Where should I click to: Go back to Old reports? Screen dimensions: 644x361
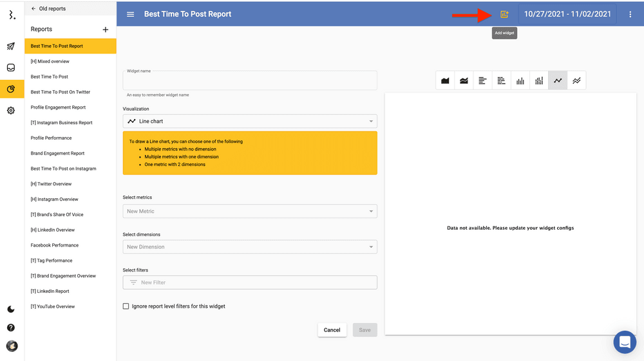pyautogui.click(x=48, y=9)
